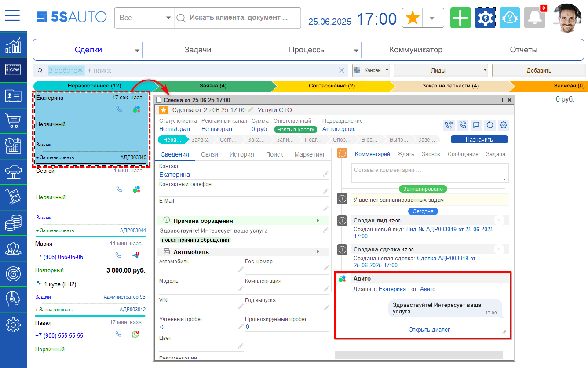Open the hamburger main menu

13,16
